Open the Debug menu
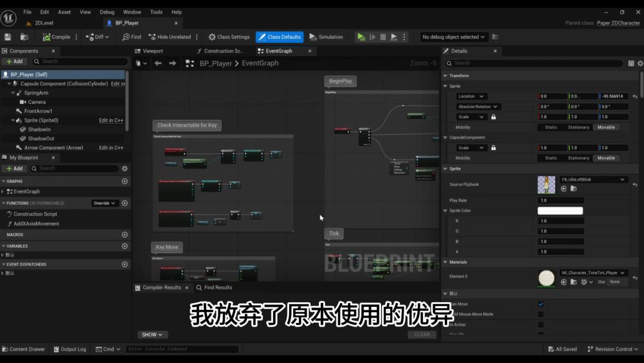 click(x=107, y=12)
